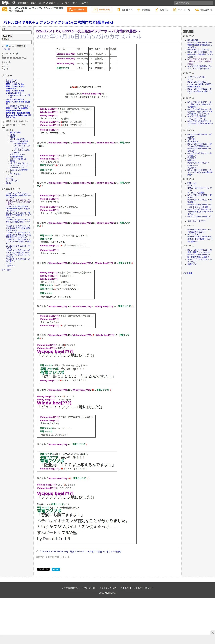Click プライバシーポリシー in footer
This screenshot has width=215, height=644.
(143, 588)
